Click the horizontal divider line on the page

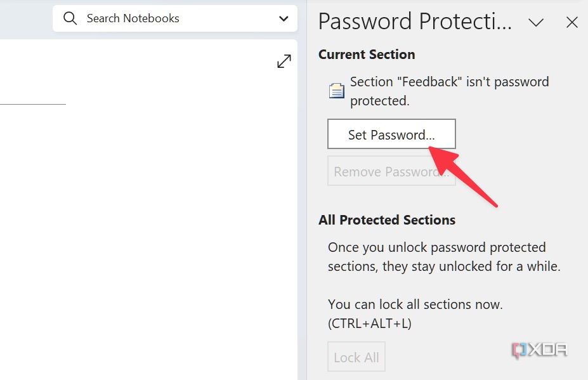[33, 105]
